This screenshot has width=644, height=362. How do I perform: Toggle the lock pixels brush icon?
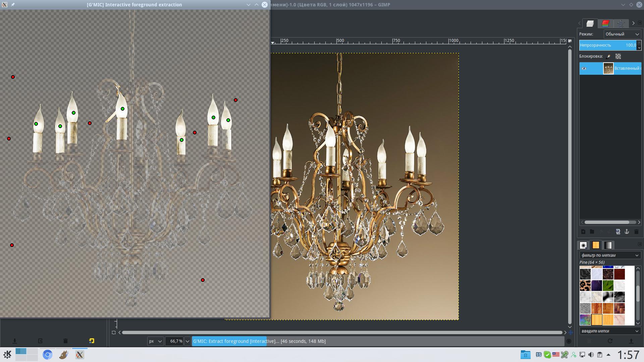pos(608,56)
